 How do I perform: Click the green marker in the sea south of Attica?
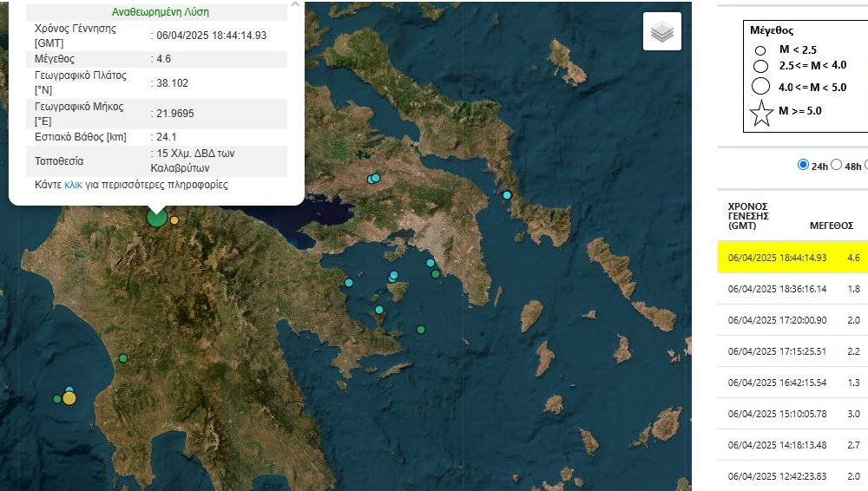pyautogui.click(x=421, y=330)
